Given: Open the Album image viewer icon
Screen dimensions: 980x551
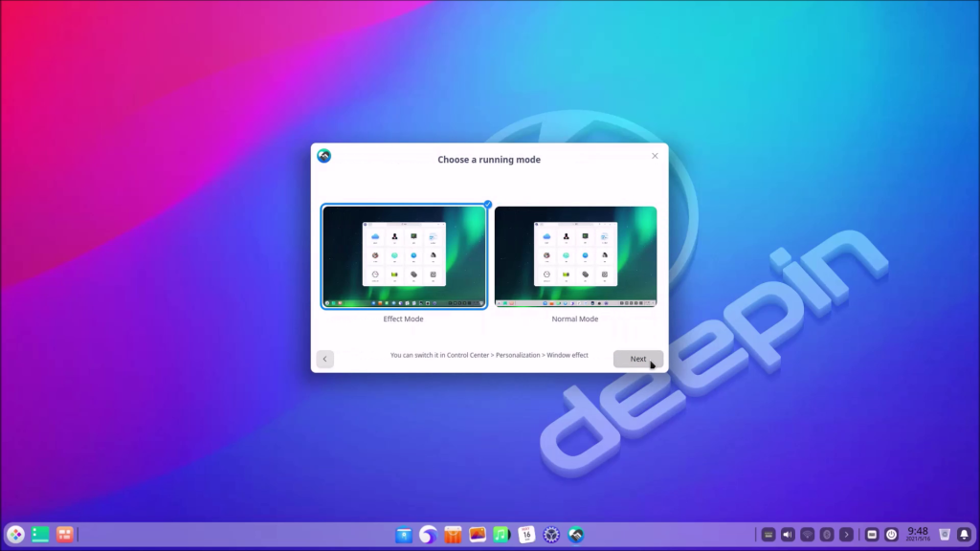Looking at the screenshot, I should coord(478,535).
